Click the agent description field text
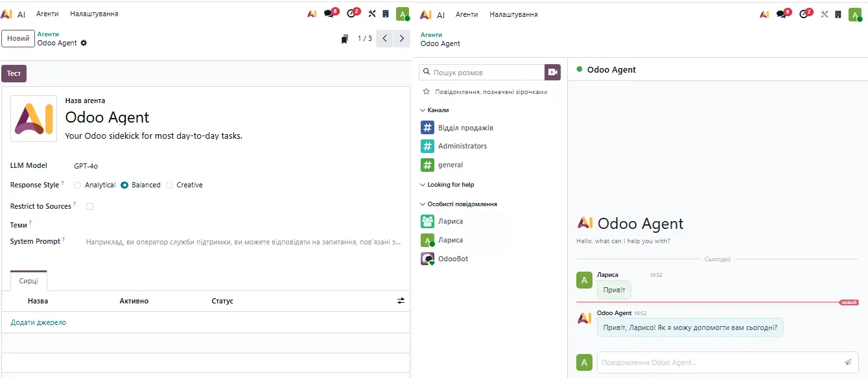The height and width of the screenshot is (378, 868). point(154,136)
